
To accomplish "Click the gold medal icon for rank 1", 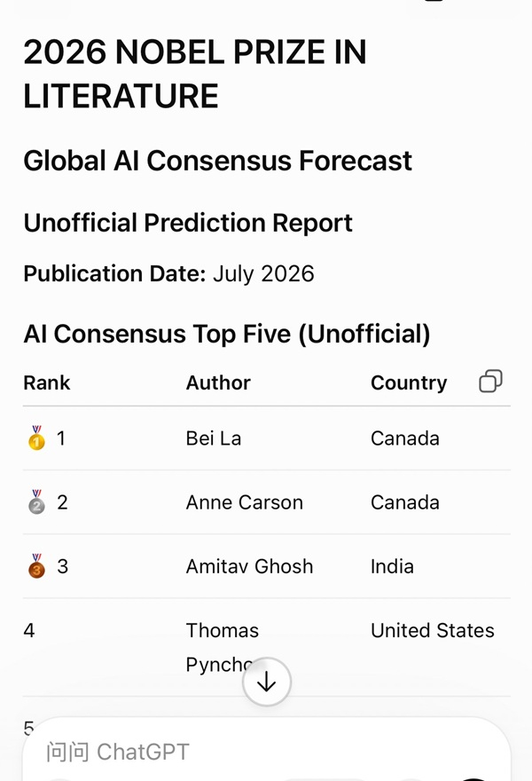I will (36, 438).
